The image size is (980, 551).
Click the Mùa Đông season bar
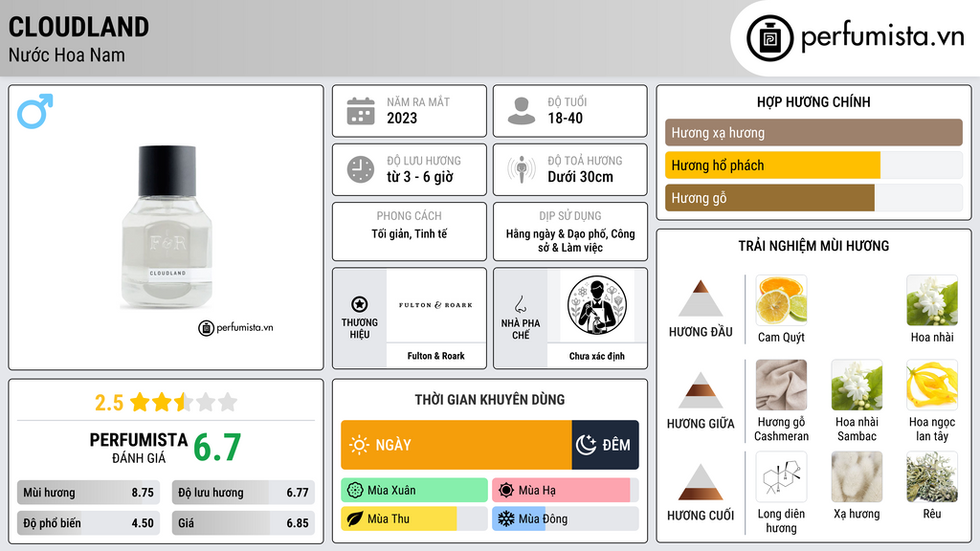click(566, 518)
